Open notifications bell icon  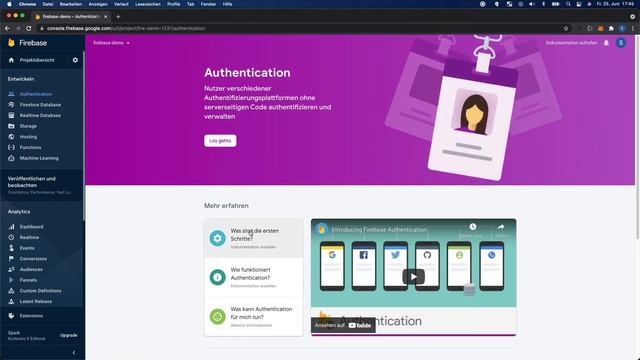point(606,43)
